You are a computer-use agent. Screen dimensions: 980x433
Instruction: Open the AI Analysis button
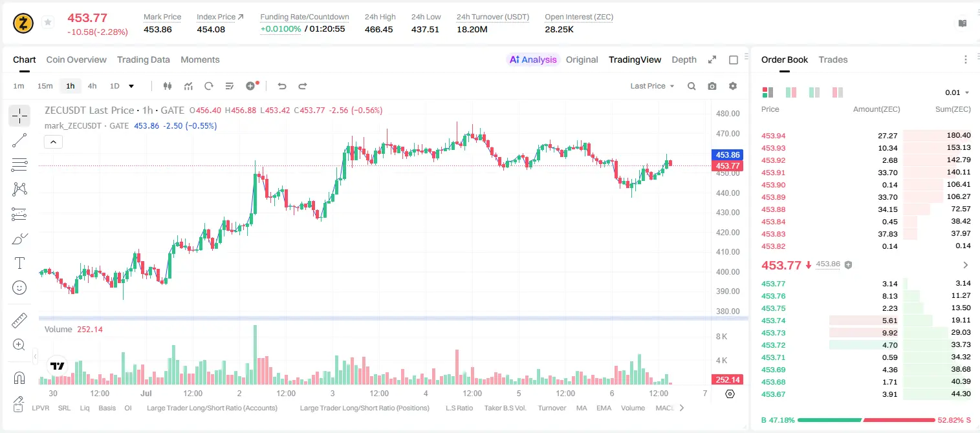click(x=532, y=59)
